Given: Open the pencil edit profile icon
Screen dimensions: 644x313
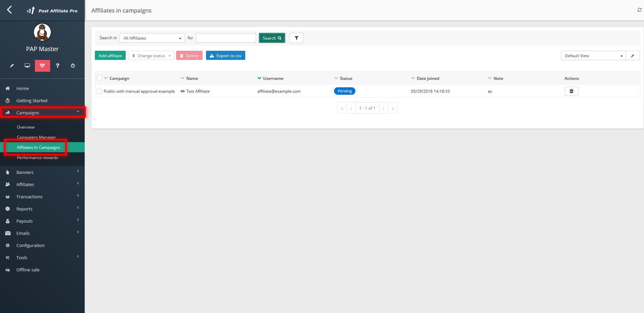Looking at the screenshot, I should [x=12, y=66].
